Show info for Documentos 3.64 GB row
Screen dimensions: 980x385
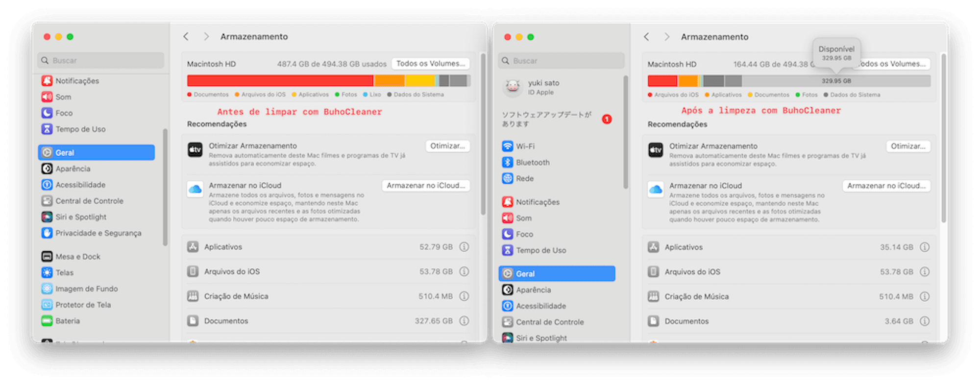925,321
